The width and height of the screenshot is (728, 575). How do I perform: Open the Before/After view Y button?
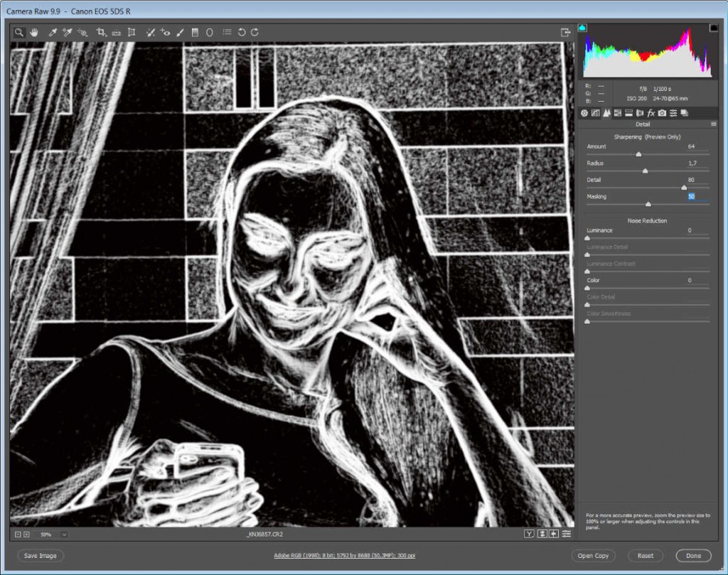(529, 534)
